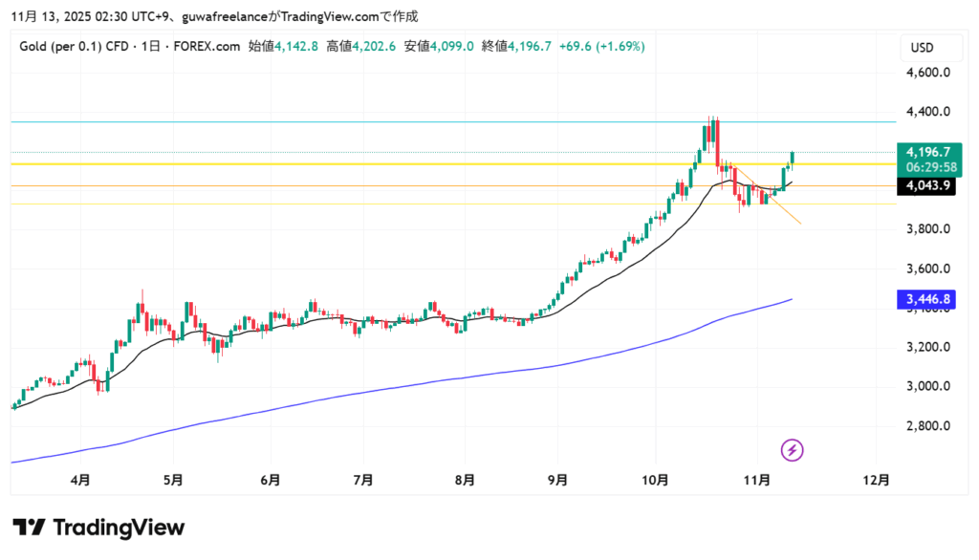The image size is (979, 560).
Task: Click the +69.6 (+1.69%) change value
Action: tap(602, 46)
